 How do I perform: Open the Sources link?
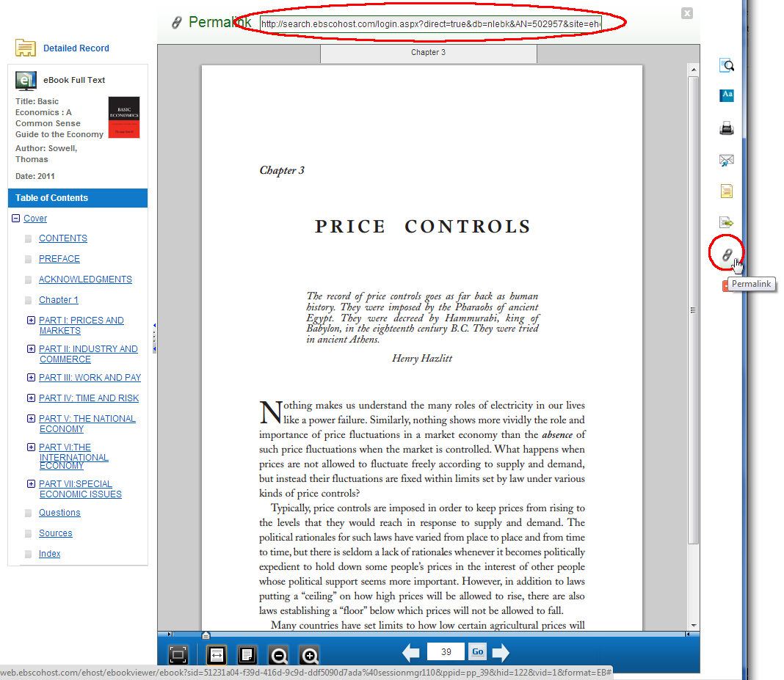click(x=56, y=533)
